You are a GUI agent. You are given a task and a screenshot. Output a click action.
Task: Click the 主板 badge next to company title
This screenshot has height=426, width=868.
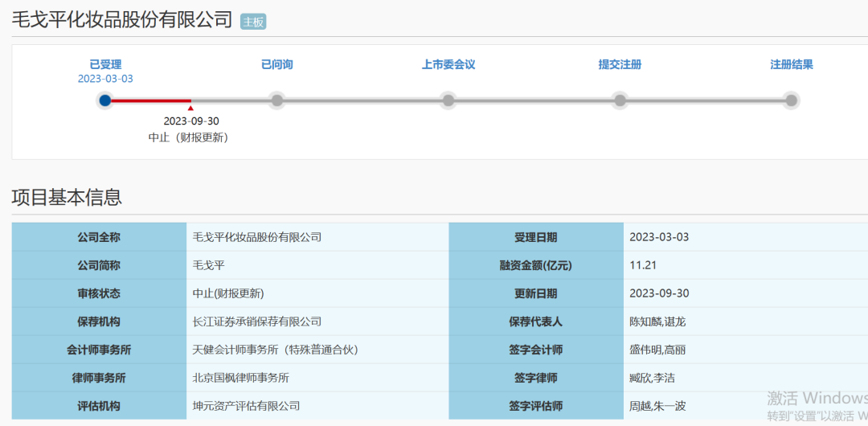coord(253,22)
